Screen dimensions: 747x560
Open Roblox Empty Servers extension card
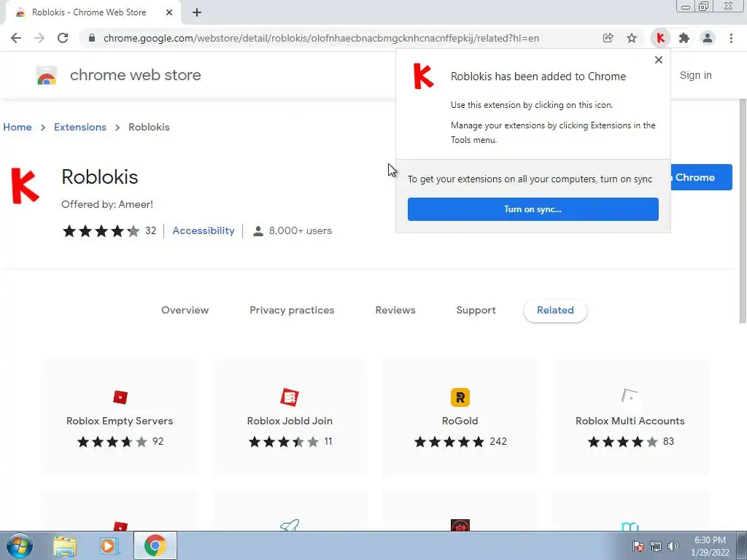point(120,417)
